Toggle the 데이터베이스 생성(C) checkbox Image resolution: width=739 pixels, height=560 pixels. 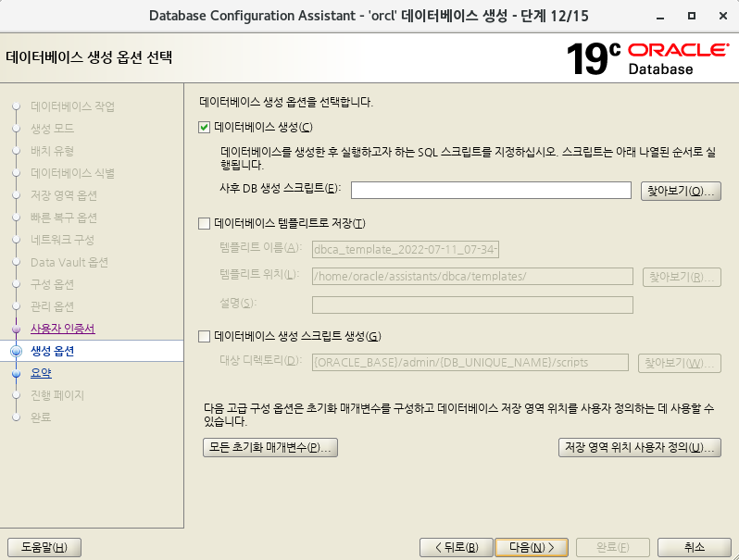point(204,127)
